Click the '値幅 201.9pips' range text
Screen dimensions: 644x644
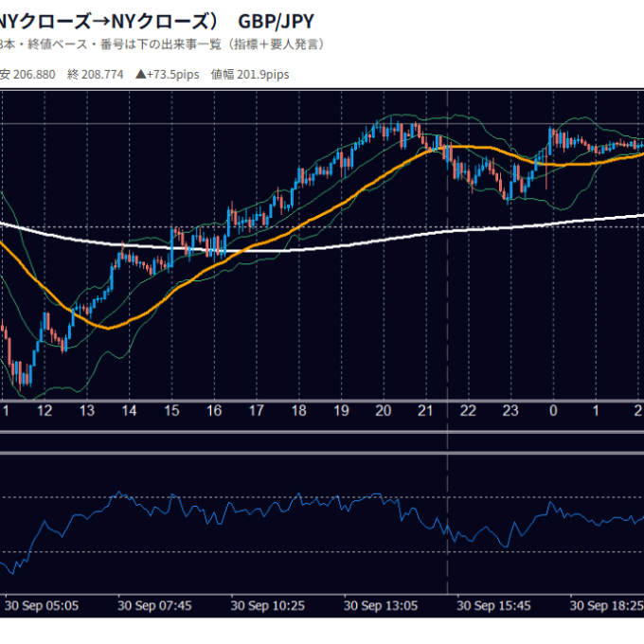pyautogui.click(x=250, y=74)
